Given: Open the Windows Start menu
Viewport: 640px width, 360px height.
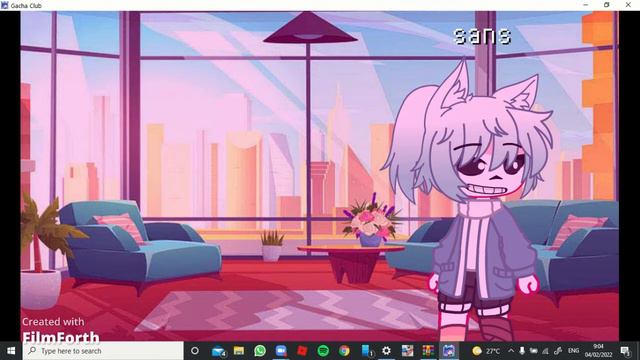Looking at the screenshot, I should [x=11, y=351].
